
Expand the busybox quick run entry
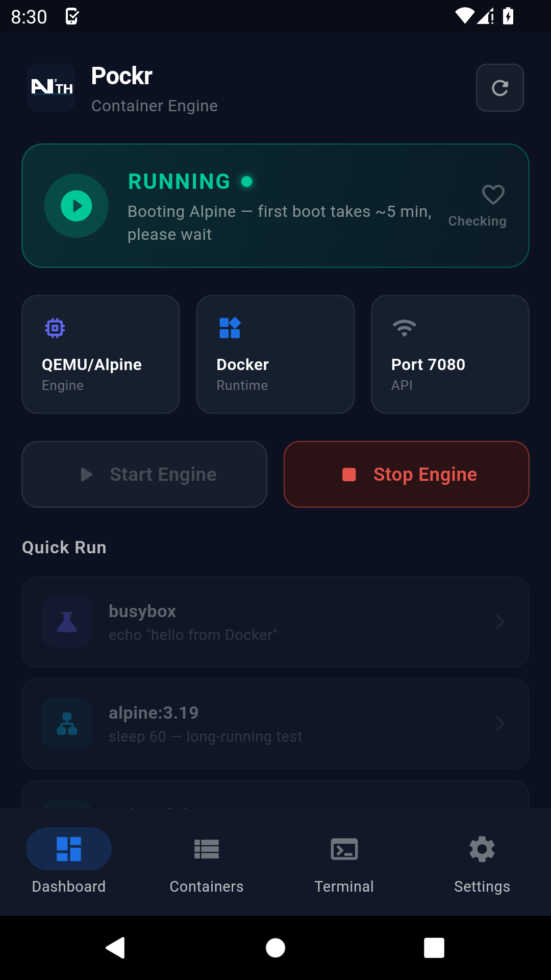click(275, 622)
